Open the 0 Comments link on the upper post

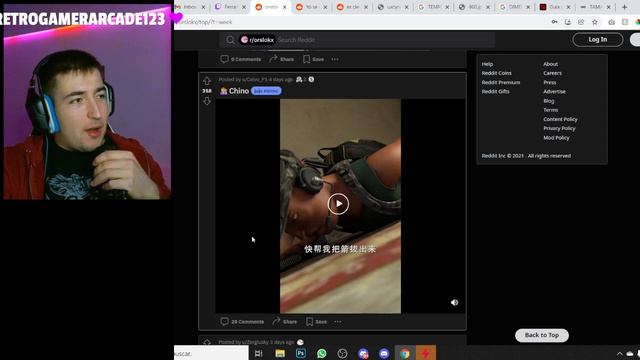point(241,59)
